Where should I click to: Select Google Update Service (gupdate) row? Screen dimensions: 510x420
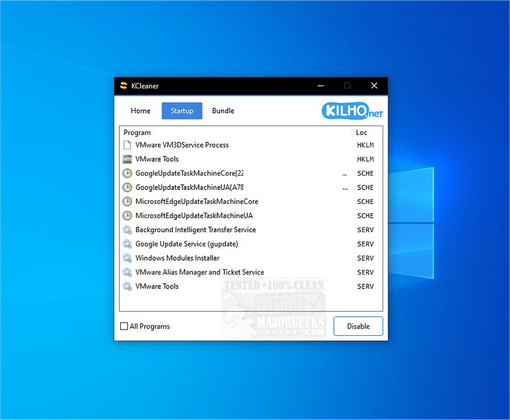(x=251, y=244)
